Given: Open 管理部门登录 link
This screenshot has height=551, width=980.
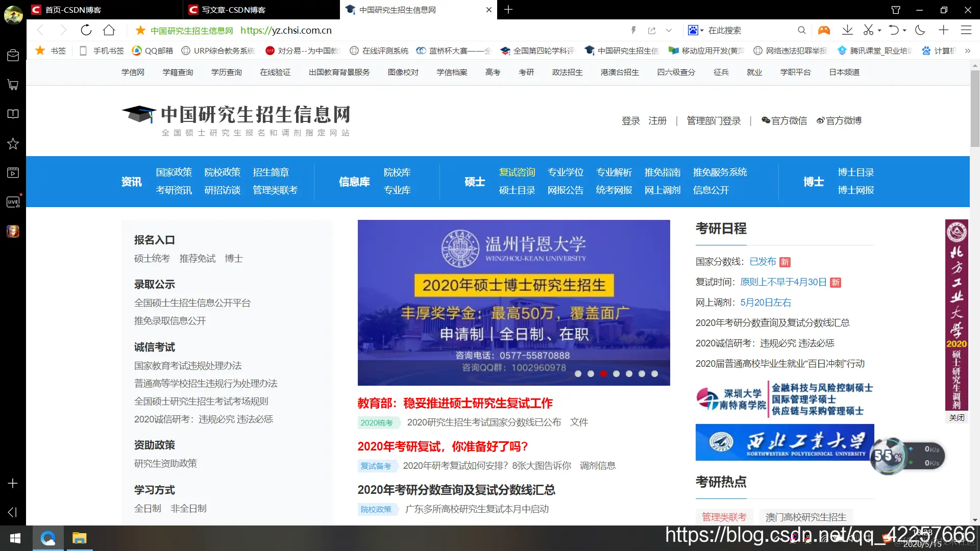Looking at the screenshot, I should [x=713, y=121].
